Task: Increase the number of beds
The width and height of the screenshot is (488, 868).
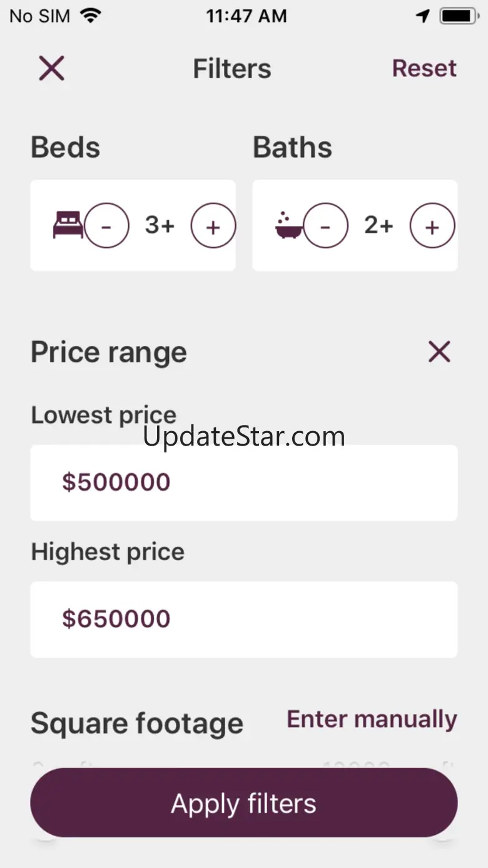Action: pyautogui.click(x=213, y=226)
